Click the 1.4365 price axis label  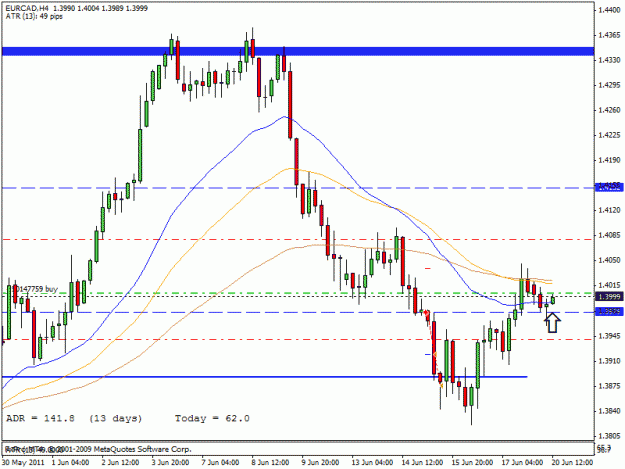click(x=609, y=35)
